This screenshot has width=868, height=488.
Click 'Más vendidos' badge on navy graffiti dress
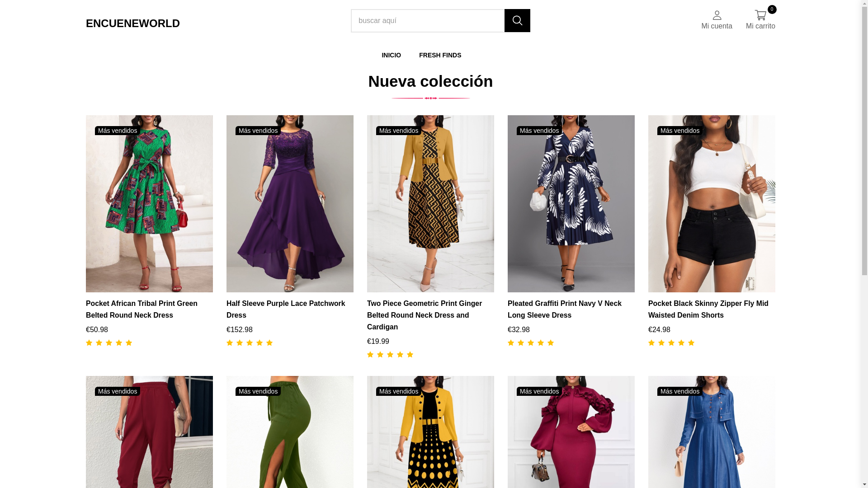[539, 131]
